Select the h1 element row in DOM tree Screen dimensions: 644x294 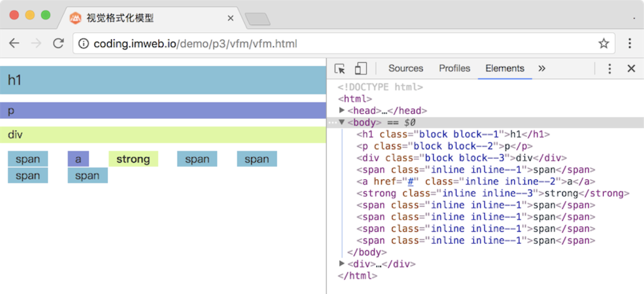coord(453,134)
